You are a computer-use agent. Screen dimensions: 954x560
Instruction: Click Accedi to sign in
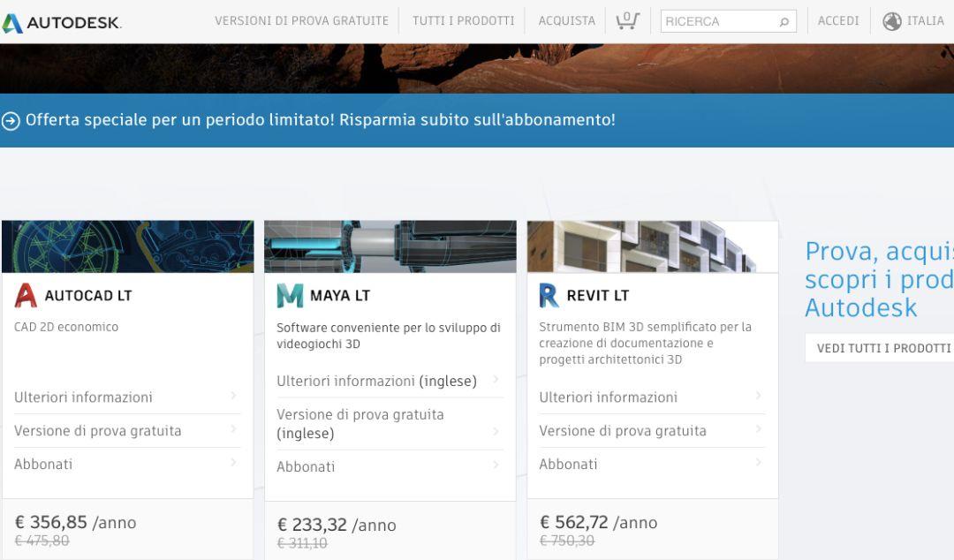click(837, 20)
